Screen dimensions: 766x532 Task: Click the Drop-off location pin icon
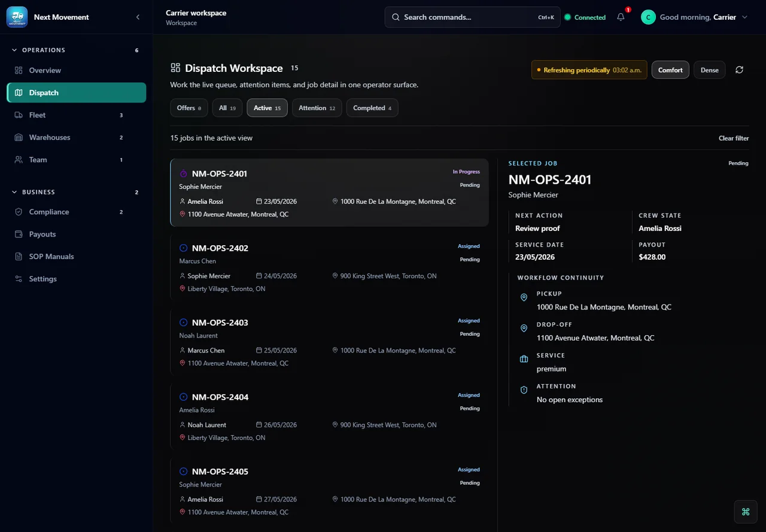click(x=524, y=329)
